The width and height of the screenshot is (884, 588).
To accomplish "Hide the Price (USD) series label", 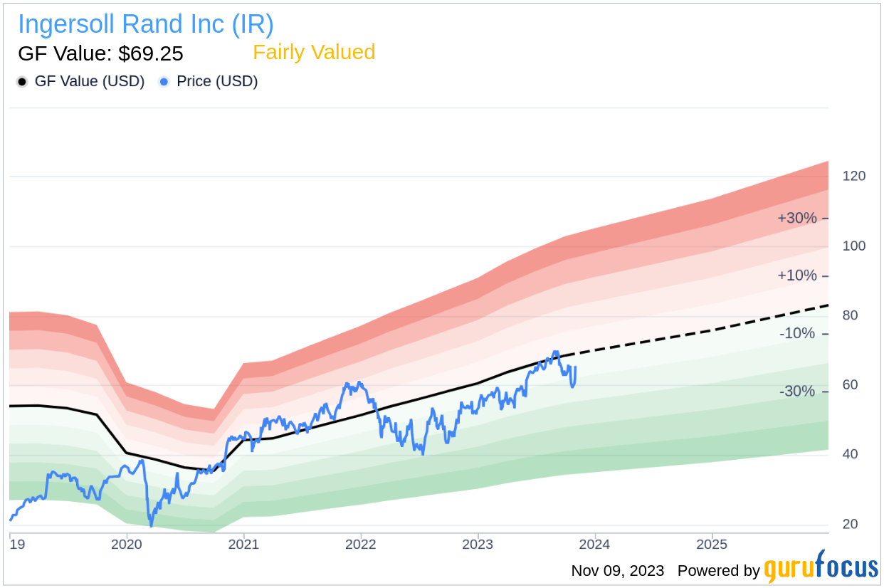I will coord(217,82).
